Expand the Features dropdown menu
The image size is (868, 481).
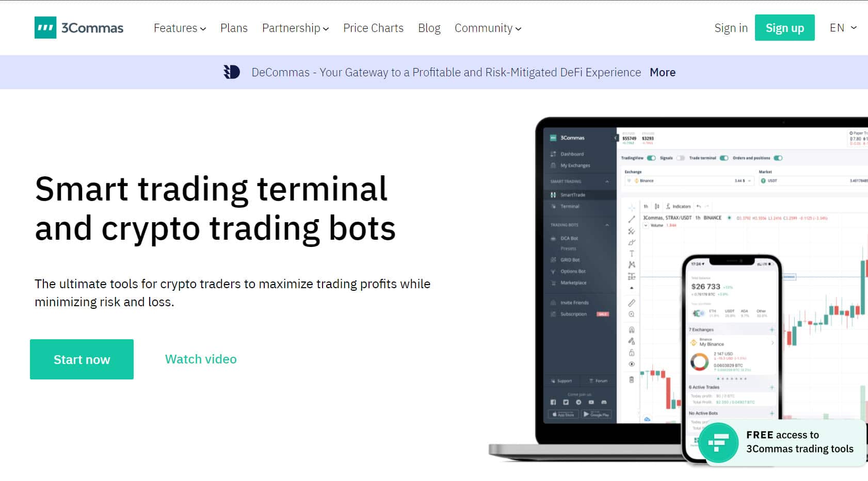(x=180, y=28)
